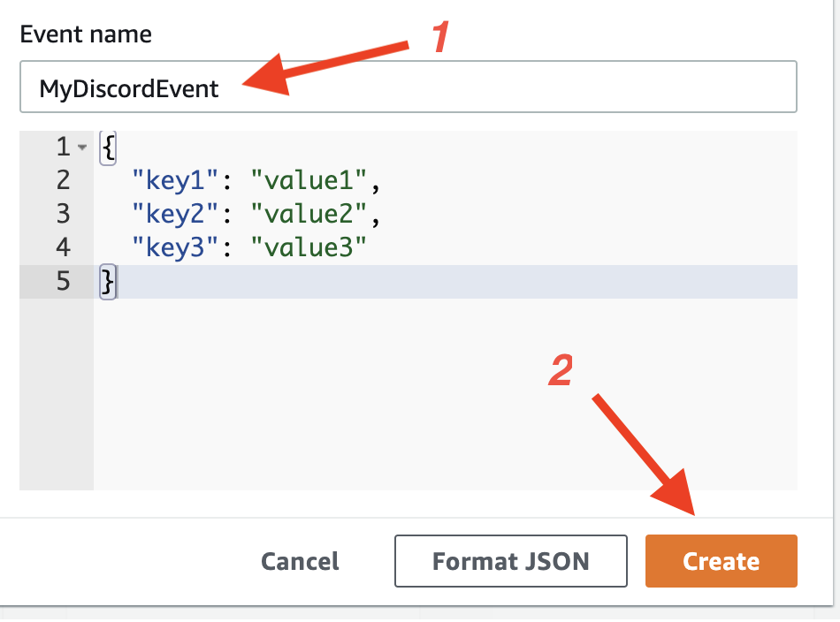Click the Event name input field
840x622 pixels.
tap(409, 87)
